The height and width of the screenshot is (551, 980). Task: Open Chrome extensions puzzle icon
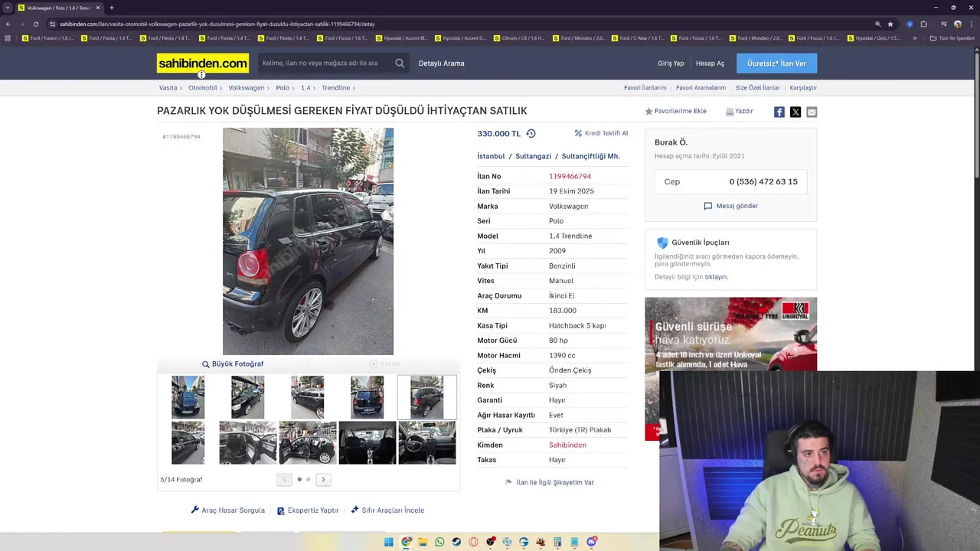pos(923,24)
